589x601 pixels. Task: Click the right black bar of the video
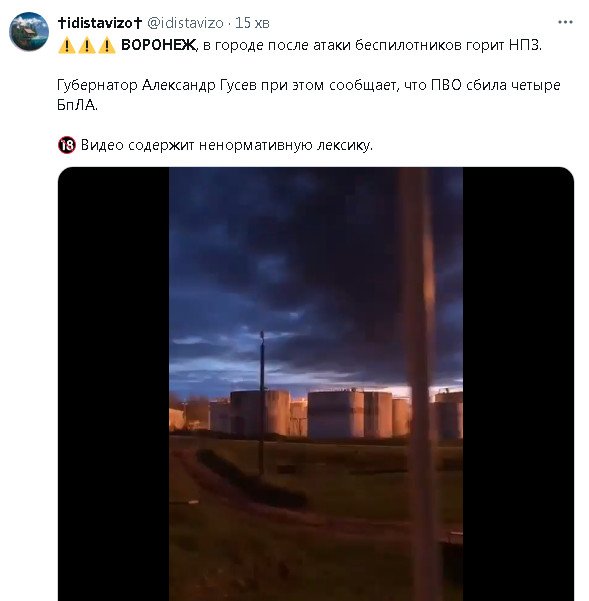(x=518, y=384)
